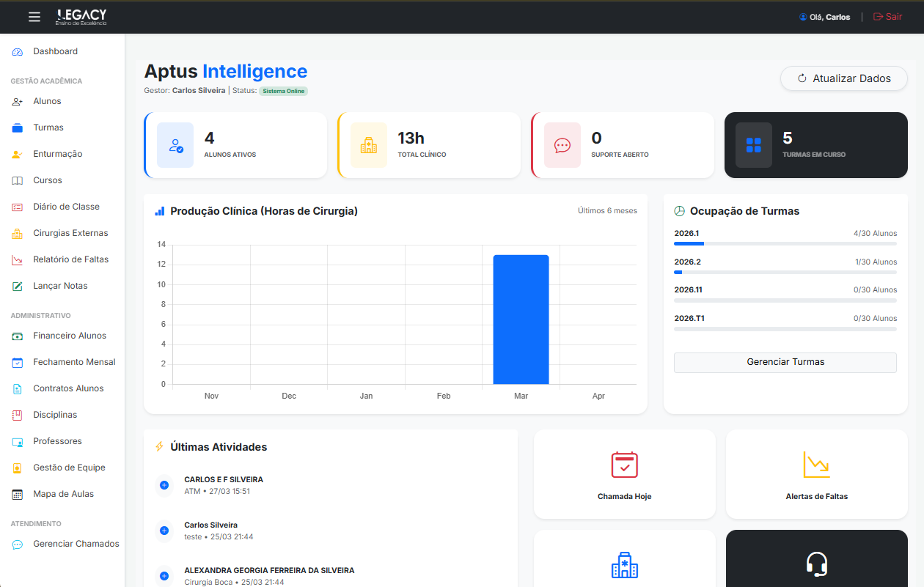924x587 pixels.
Task: Click the Suporte Aberto chat bubble icon
Action: pos(562,145)
